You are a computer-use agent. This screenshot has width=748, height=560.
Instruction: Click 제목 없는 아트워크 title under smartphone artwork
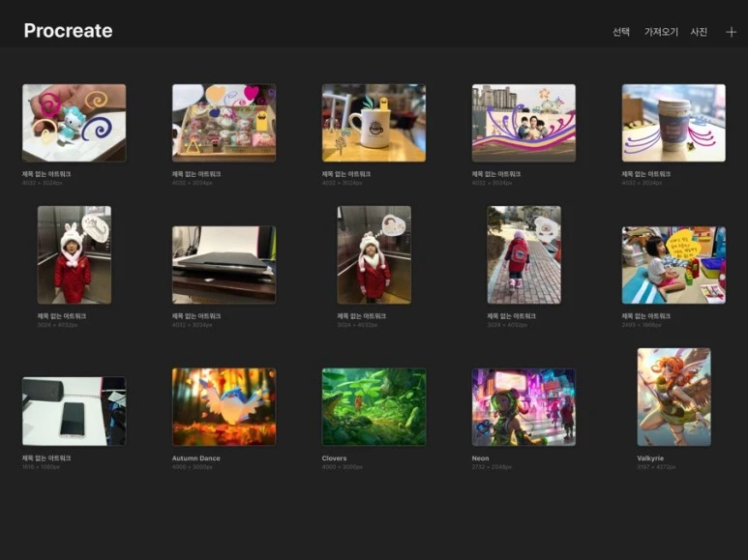coord(46,457)
